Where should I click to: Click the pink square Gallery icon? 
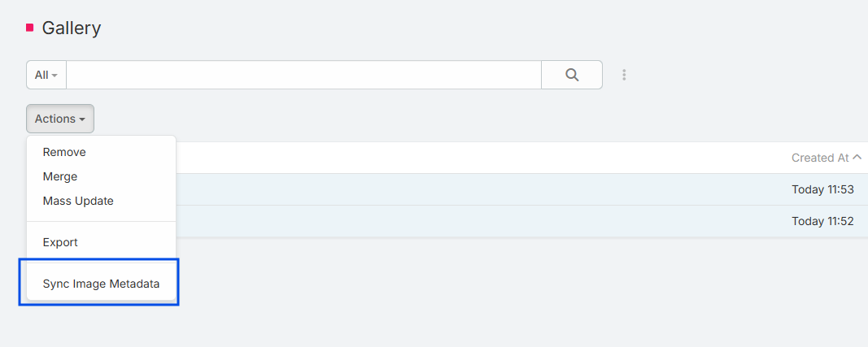(30, 28)
